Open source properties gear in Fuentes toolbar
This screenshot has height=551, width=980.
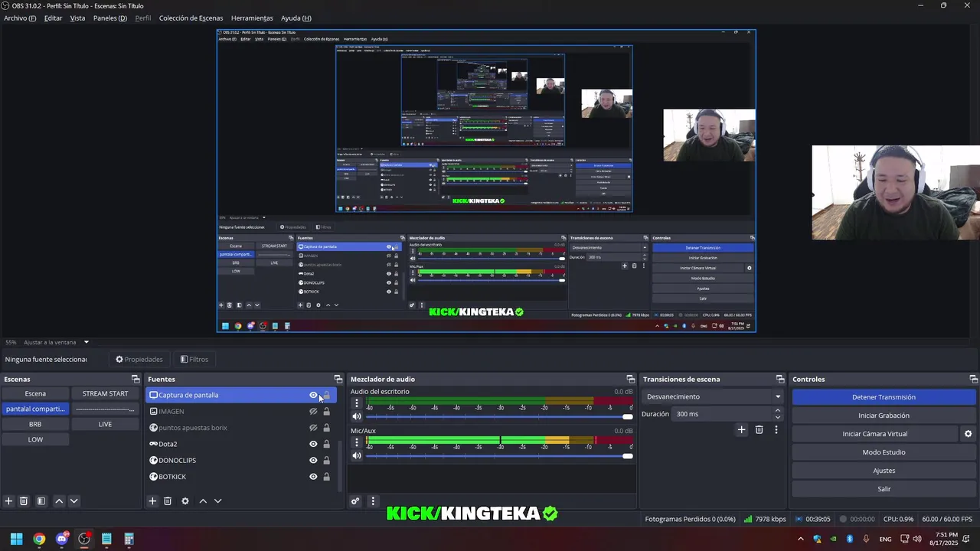pos(185,501)
